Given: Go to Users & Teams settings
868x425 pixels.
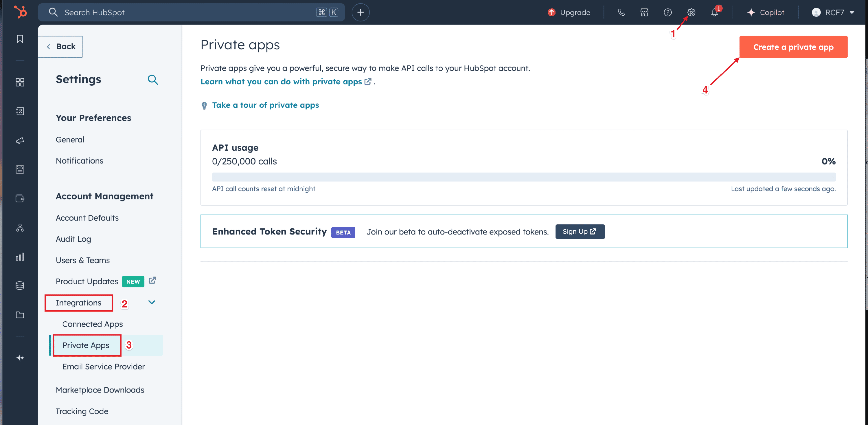Looking at the screenshot, I should click(x=82, y=260).
